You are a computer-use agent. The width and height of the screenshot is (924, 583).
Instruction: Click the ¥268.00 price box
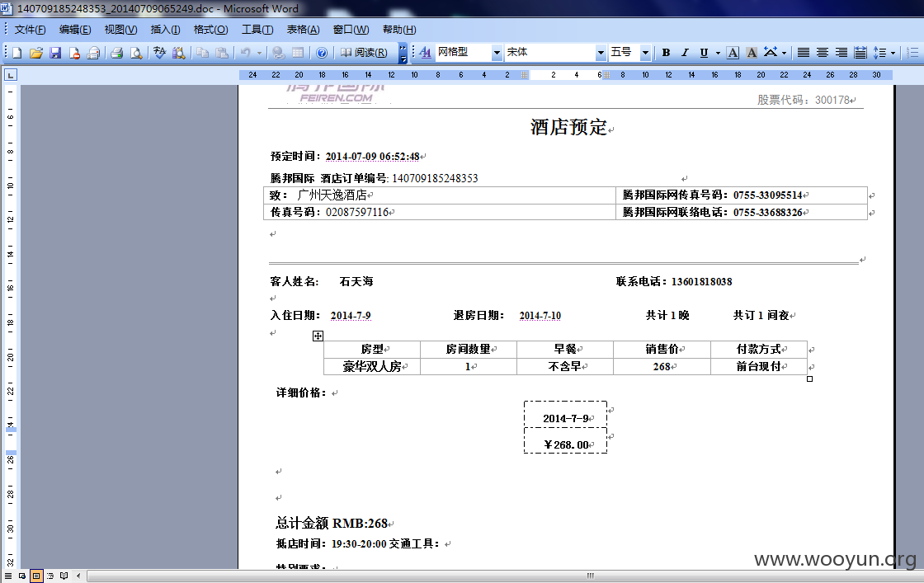click(x=566, y=441)
